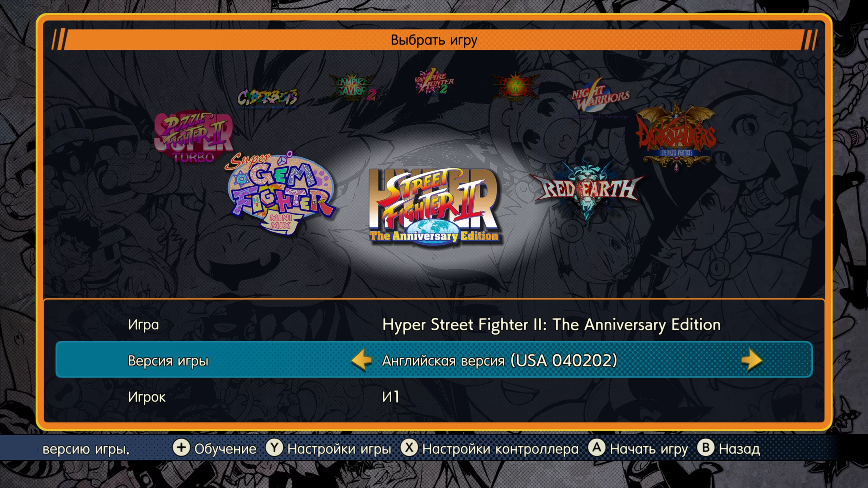This screenshot has height=488, width=868.
Task: Select the Red Earth game logo
Action: [x=588, y=190]
